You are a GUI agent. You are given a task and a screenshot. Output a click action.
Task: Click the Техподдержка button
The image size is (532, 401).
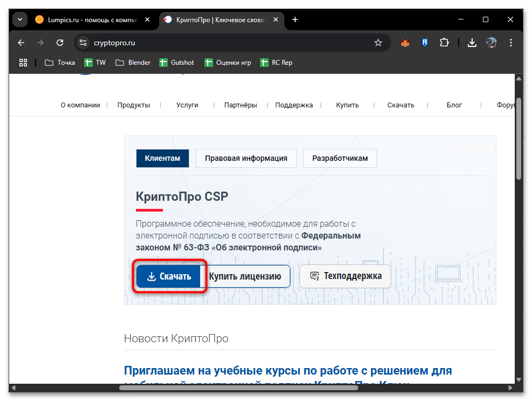click(345, 276)
